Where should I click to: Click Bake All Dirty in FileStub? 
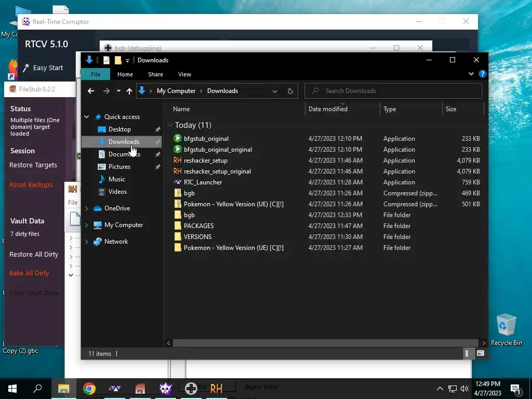coord(29,273)
